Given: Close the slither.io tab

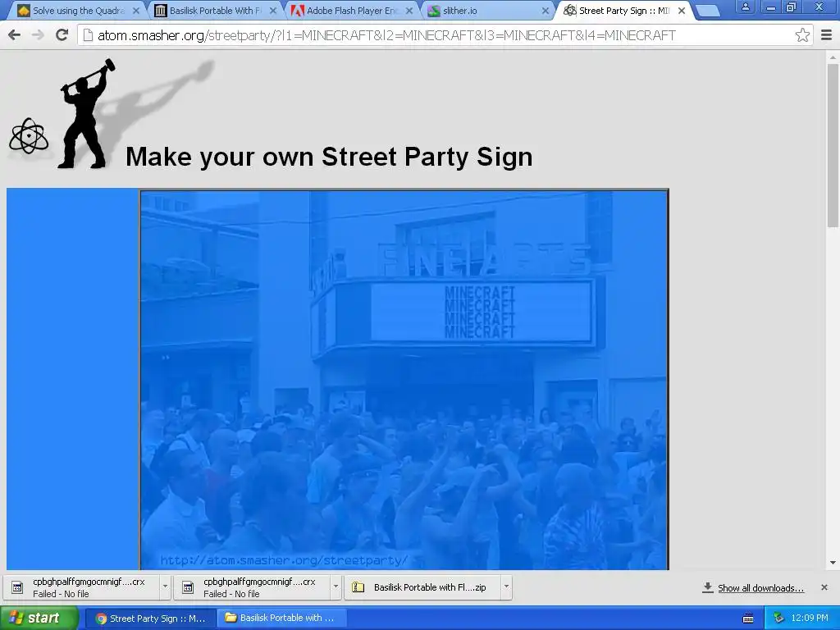Looking at the screenshot, I should [x=546, y=11].
